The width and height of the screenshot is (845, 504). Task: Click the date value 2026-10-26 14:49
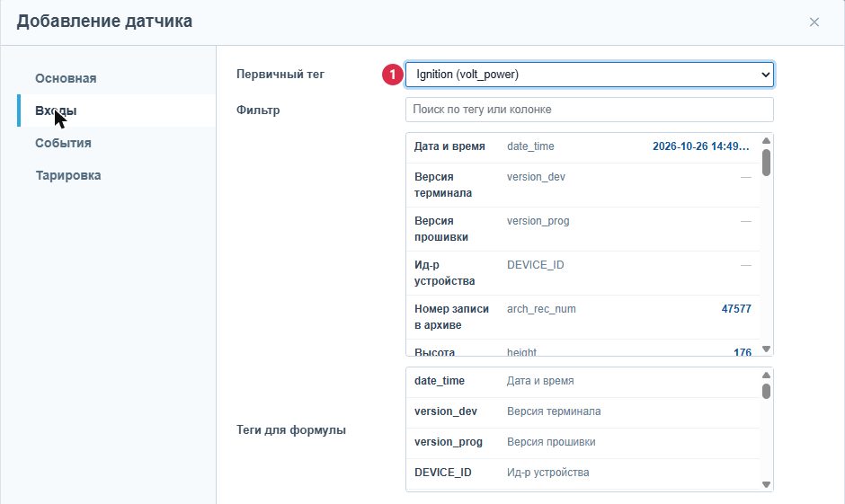point(700,146)
